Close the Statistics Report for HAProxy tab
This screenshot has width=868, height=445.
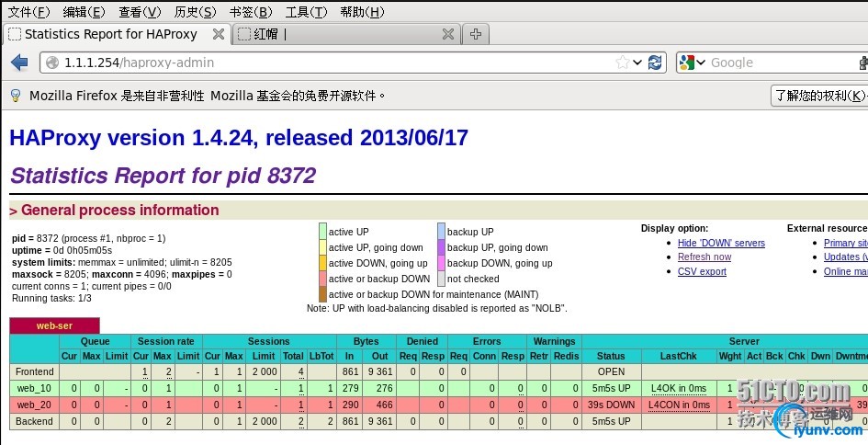[219, 34]
